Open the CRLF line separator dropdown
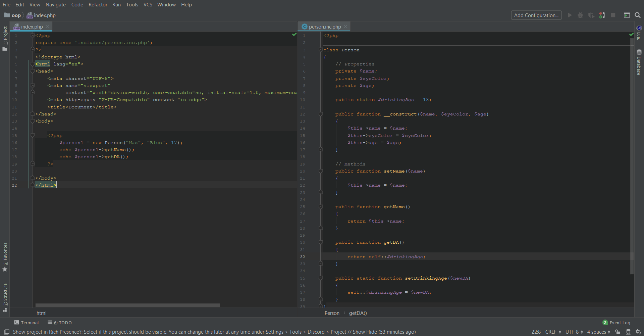The width and height of the screenshot is (644, 336). tap(553, 332)
